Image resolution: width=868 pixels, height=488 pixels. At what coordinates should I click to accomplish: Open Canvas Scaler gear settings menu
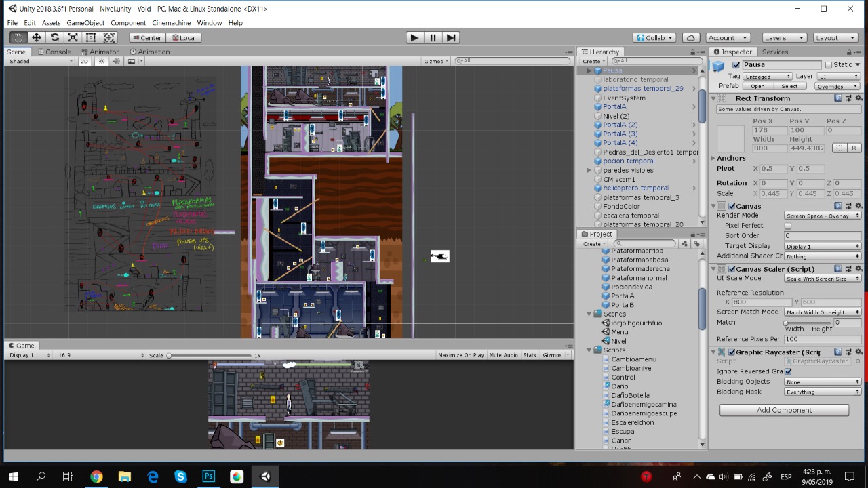tap(859, 269)
